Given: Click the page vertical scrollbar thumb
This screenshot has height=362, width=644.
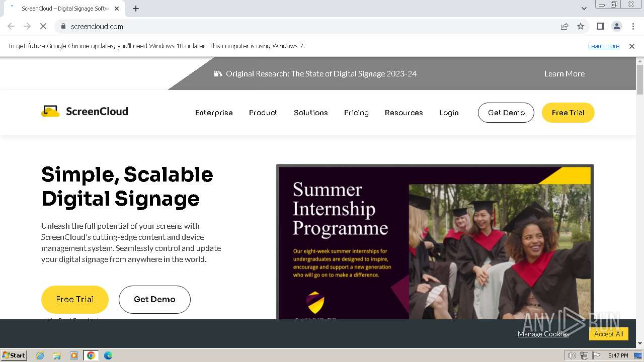Looking at the screenshot, I should coord(640,79).
